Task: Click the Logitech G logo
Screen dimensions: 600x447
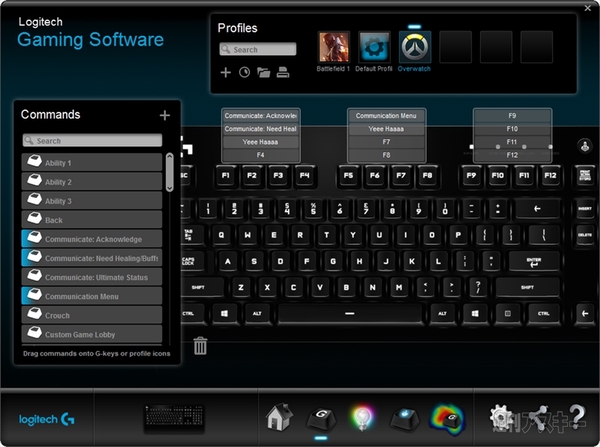Action: [x=47, y=419]
